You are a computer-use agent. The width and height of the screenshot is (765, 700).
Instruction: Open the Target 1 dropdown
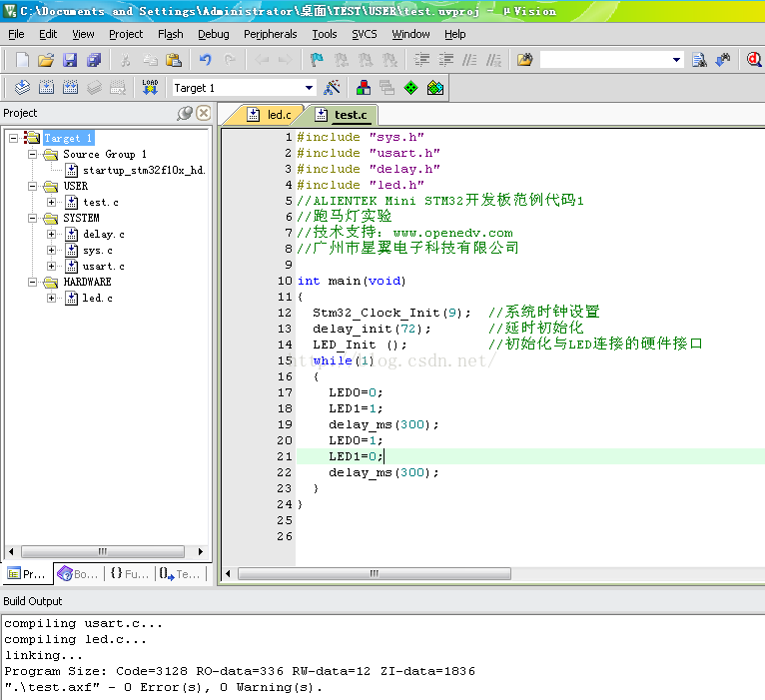pyautogui.click(x=309, y=88)
